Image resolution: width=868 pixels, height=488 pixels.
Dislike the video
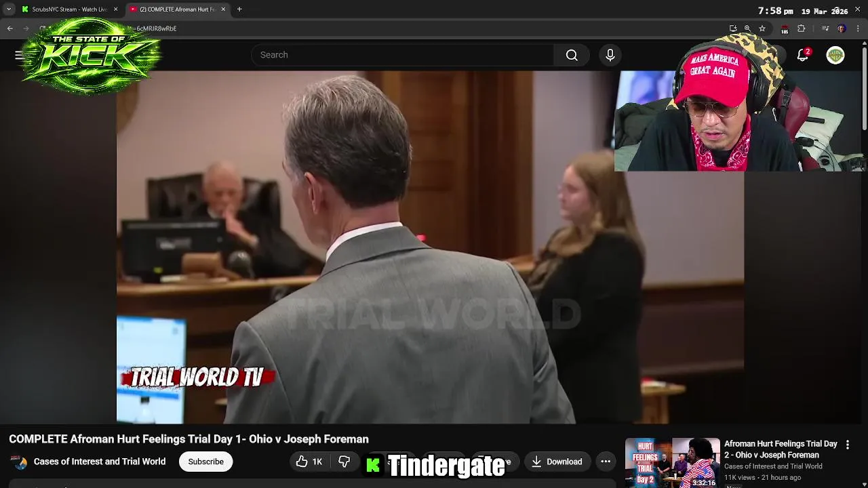(x=344, y=462)
